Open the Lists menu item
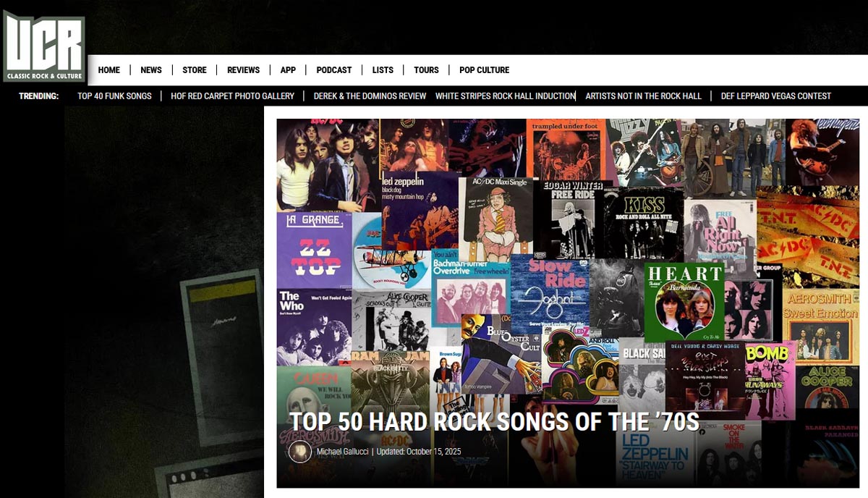868x498 pixels. coord(383,70)
